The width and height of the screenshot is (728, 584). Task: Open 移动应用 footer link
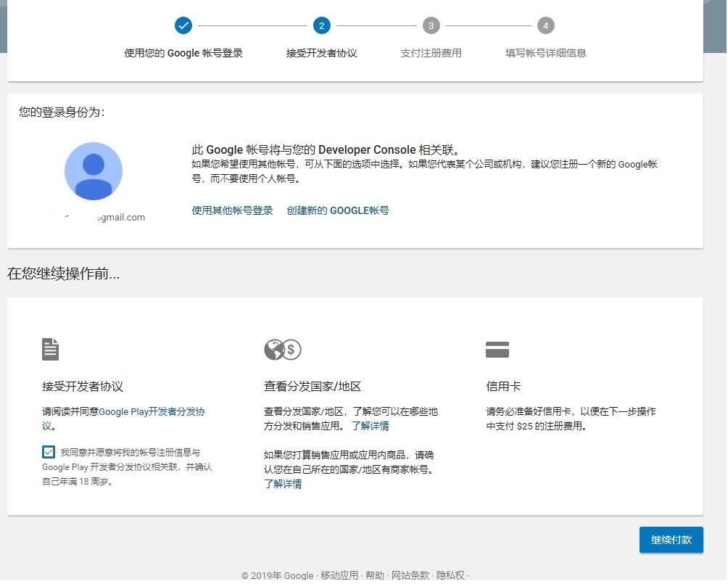point(339,575)
